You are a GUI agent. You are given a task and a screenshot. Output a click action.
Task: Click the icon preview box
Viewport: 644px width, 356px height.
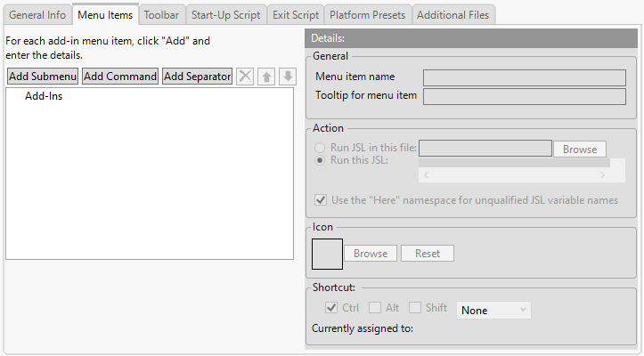(327, 255)
